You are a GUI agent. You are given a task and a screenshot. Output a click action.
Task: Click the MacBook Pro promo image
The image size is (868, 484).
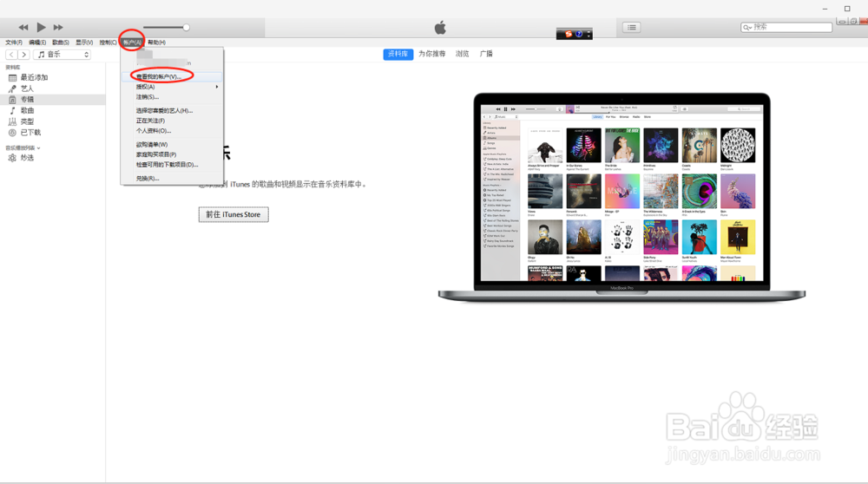click(x=621, y=198)
